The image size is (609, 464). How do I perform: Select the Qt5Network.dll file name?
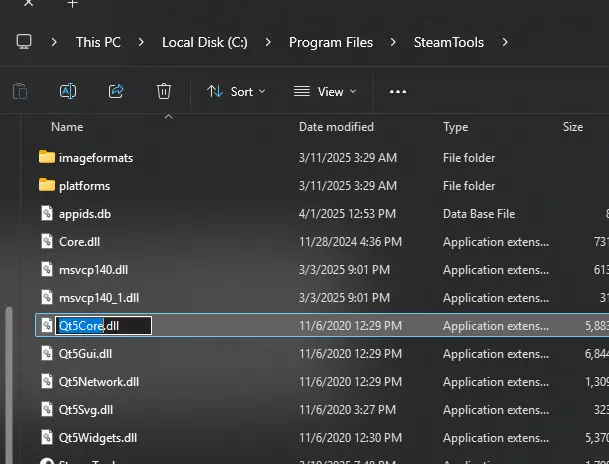[99, 382]
